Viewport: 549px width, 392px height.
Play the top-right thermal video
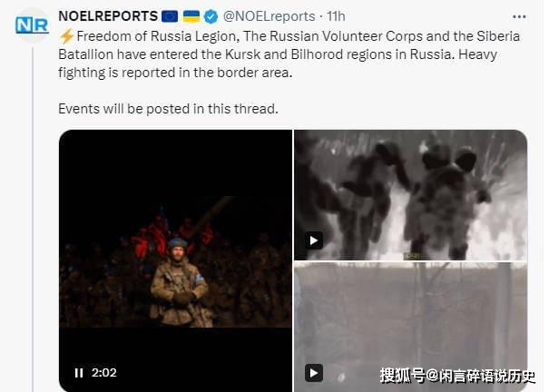(x=314, y=240)
